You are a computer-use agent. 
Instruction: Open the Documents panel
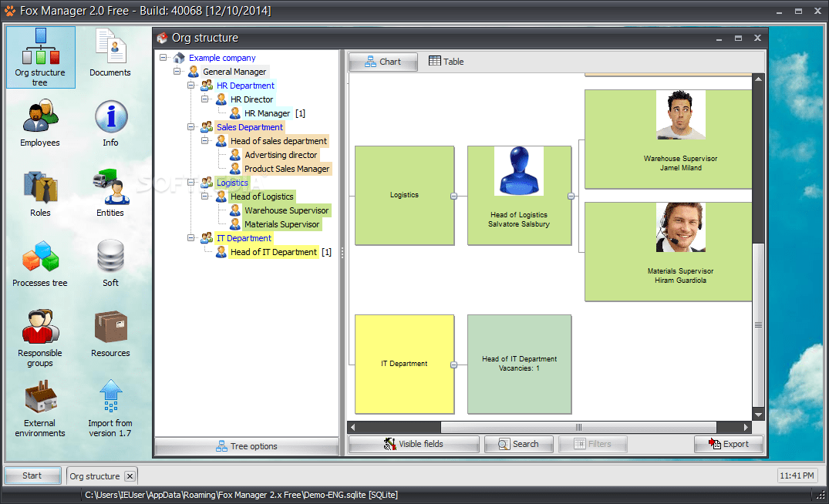click(x=110, y=52)
